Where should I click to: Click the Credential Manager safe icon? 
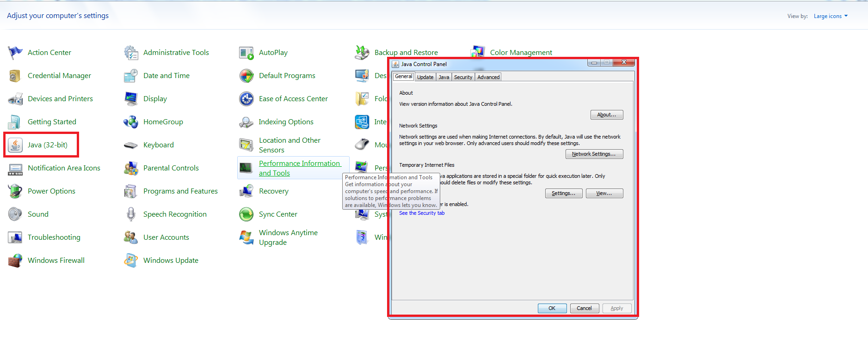pos(15,76)
